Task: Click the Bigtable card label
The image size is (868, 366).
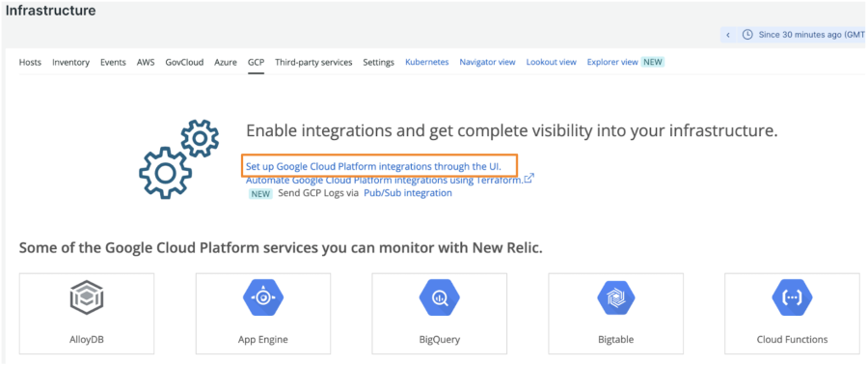Action: [x=615, y=339]
